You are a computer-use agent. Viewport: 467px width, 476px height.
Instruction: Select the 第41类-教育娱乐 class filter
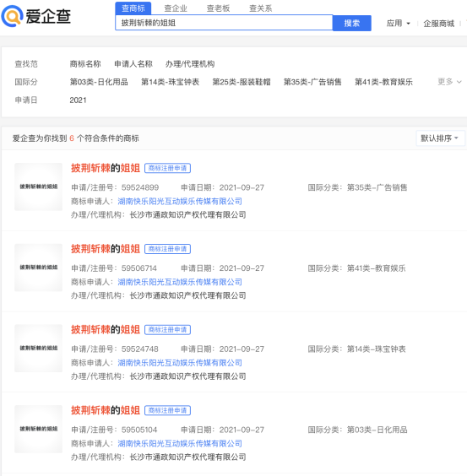383,82
